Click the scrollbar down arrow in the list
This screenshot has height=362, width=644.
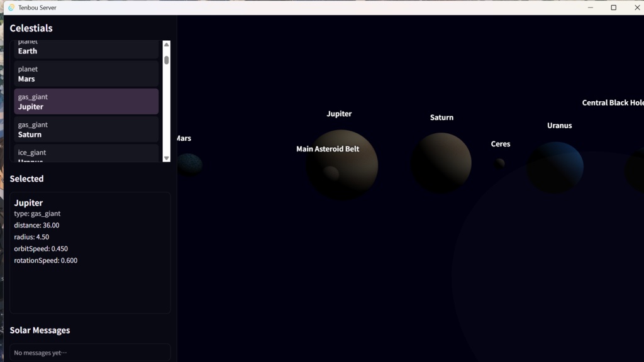click(x=166, y=158)
